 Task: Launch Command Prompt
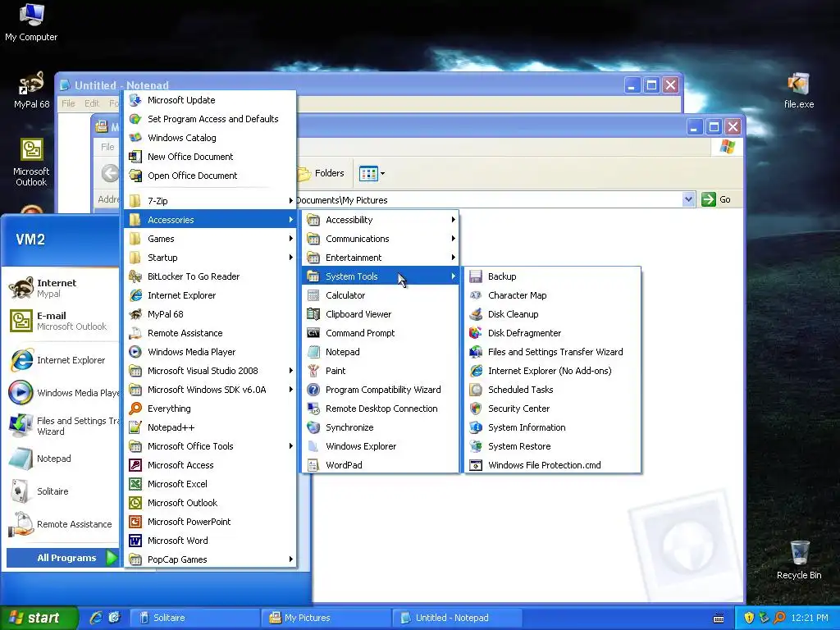click(381, 333)
